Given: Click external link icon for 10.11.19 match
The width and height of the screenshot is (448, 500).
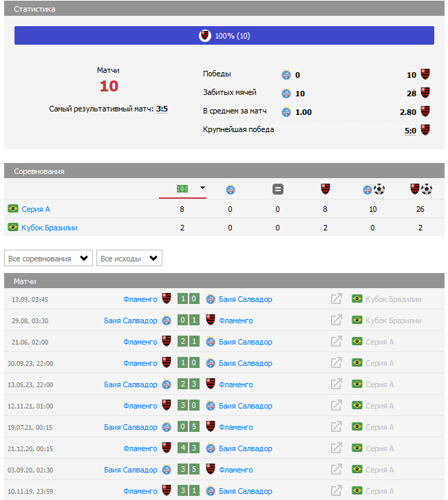Looking at the screenshot, I should tap(337, 491).
